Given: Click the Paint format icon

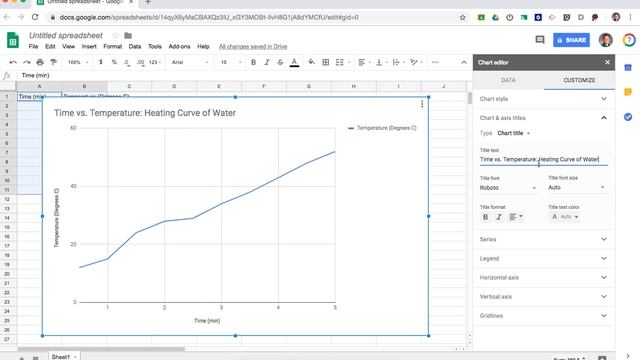Looking at the screenshot, I should [x=53, y=62].
